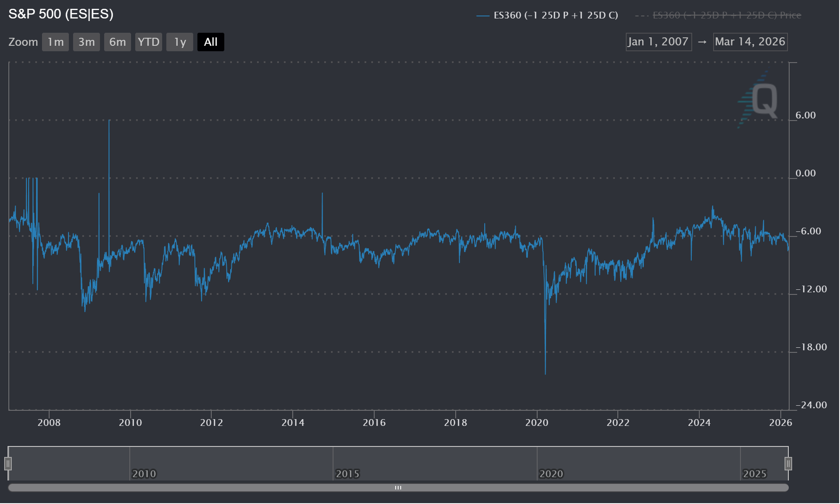Select the All zoom range
The height and width of the screenshot is (504, 840).
(211, 42)
